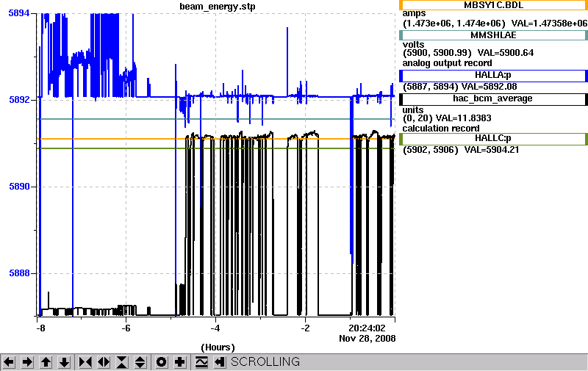The width and height of the screenshot is (588, 371).
Task: Pan the graph left with the left arrow
Action: pyautogui.click(x=9, y=362)
